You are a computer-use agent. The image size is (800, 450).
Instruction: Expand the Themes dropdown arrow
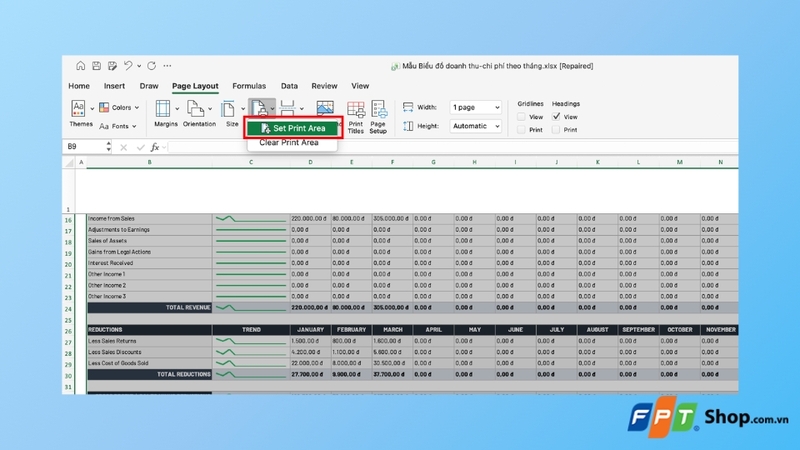click(x=92, y=109)
